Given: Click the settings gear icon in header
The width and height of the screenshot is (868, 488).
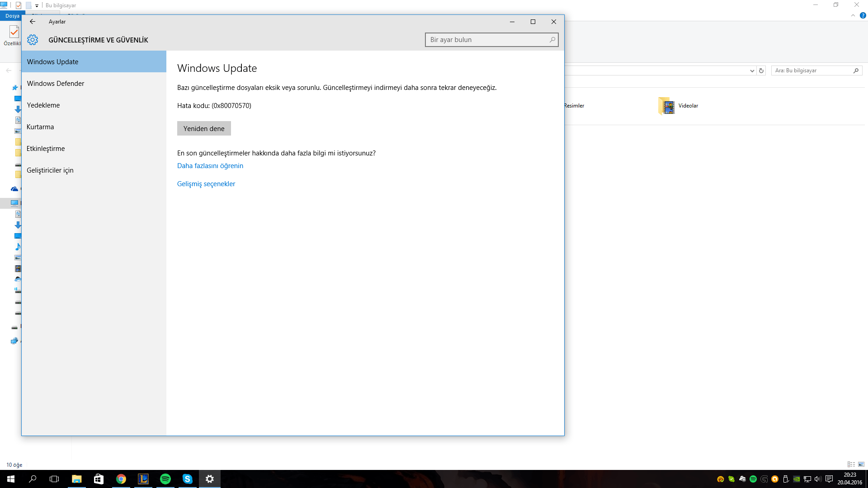Looking at the screenshot, I should [x=33, y=40].
